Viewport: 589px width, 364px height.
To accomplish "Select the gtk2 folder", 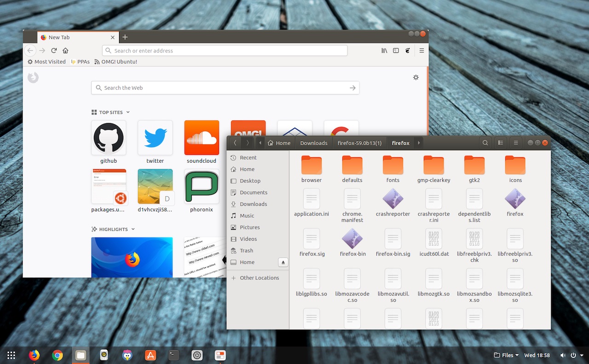I will tap(474, 169).
